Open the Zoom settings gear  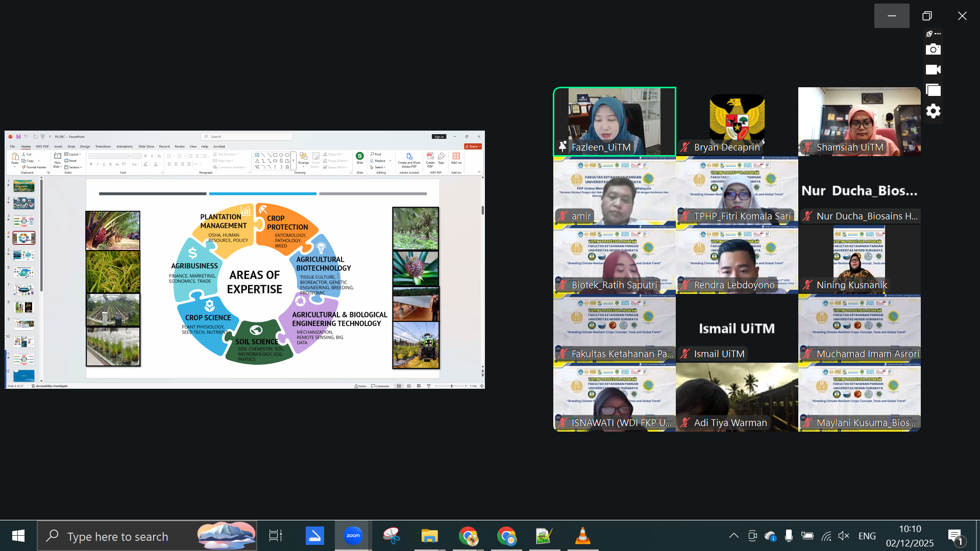[x=933, y=111]
